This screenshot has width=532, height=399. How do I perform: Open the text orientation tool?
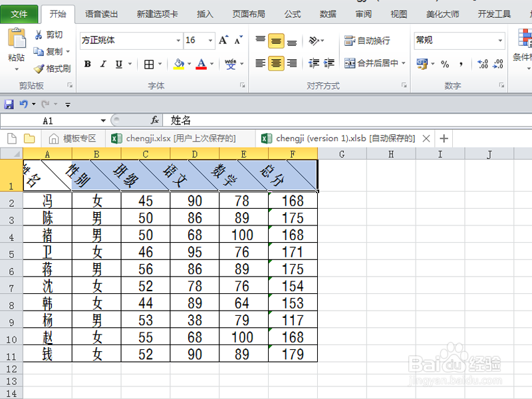click(x=314, y=41)
